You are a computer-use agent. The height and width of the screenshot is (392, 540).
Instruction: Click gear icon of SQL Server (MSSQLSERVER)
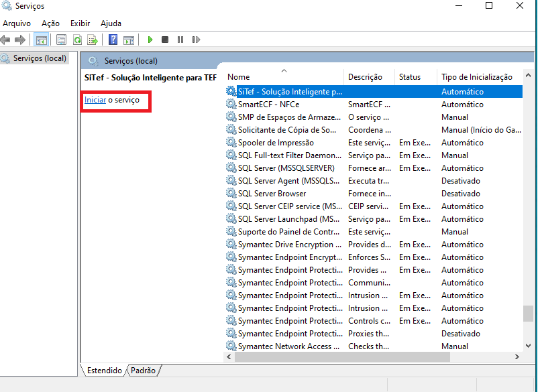231,168
